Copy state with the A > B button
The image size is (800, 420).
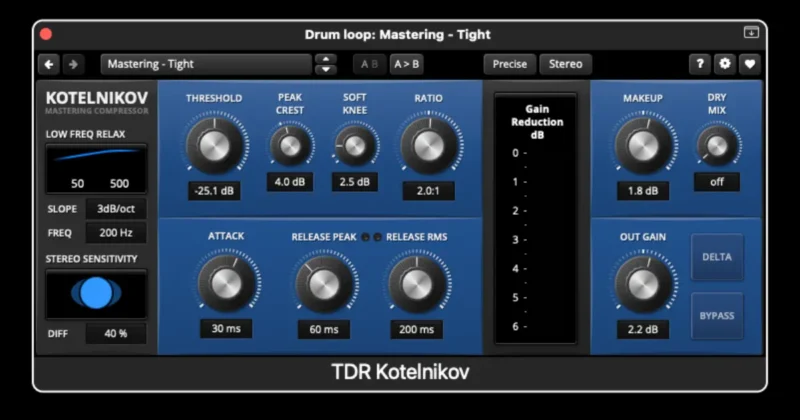coord(407,64)
